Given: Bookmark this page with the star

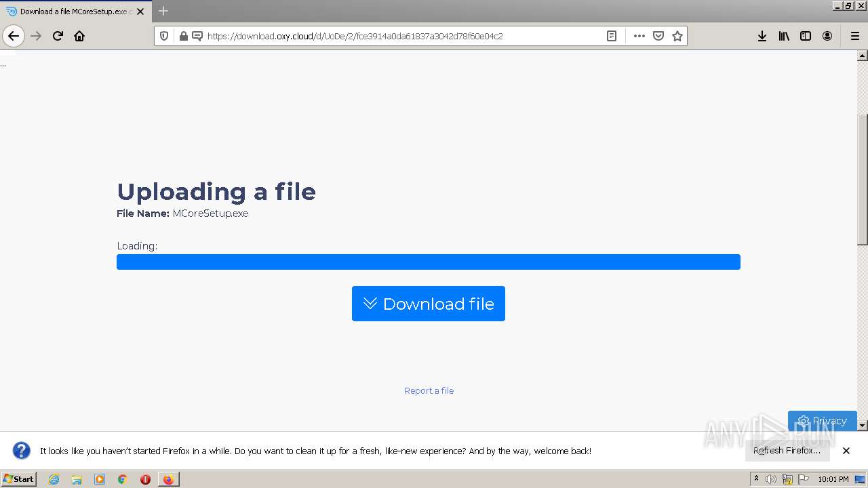Looking at the screenshot, I should pos(677,36).
